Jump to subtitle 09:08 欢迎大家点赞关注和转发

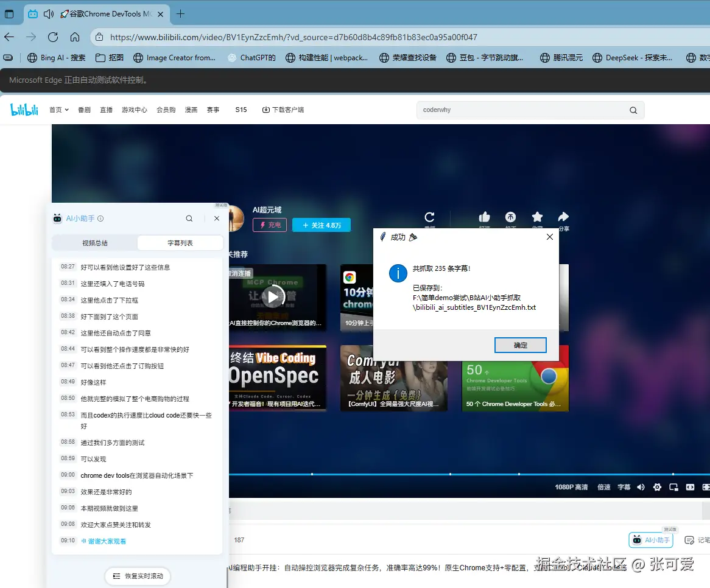[136, 525]
